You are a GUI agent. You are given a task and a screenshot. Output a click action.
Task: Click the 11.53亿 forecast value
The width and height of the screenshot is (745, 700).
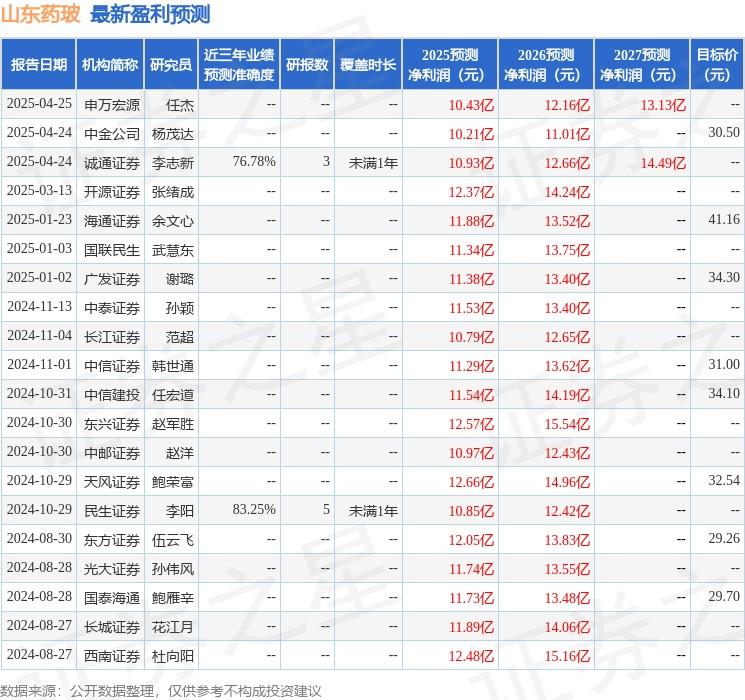471,307
